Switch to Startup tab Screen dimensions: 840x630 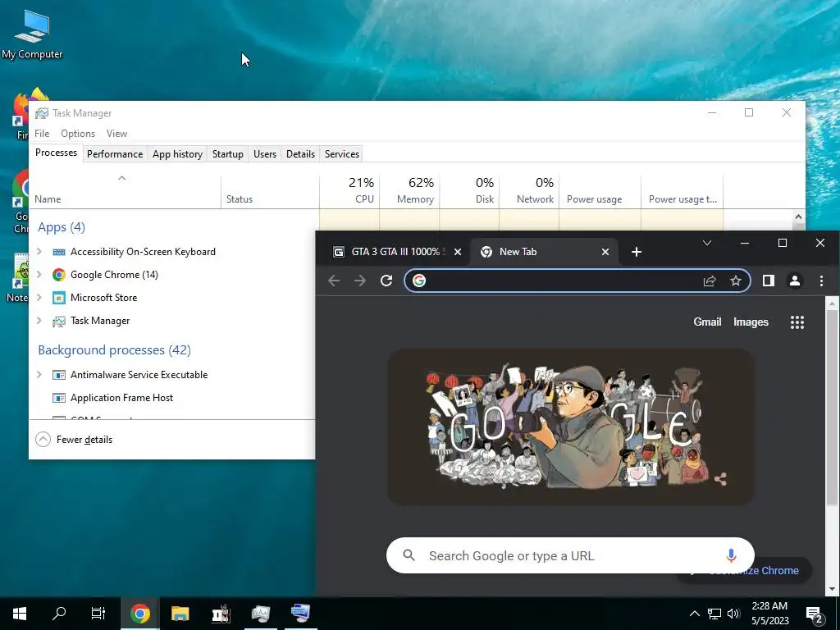[228, 153]
